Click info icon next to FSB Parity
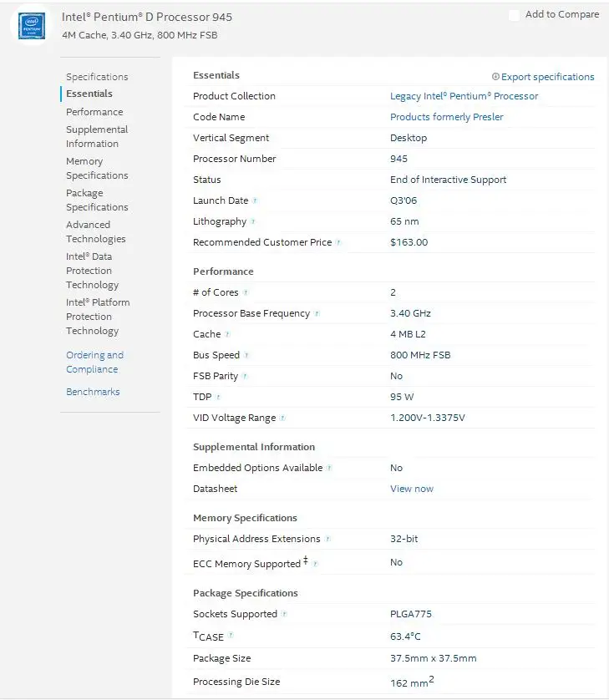Screen dimensions: 609x700 [244, 376]
